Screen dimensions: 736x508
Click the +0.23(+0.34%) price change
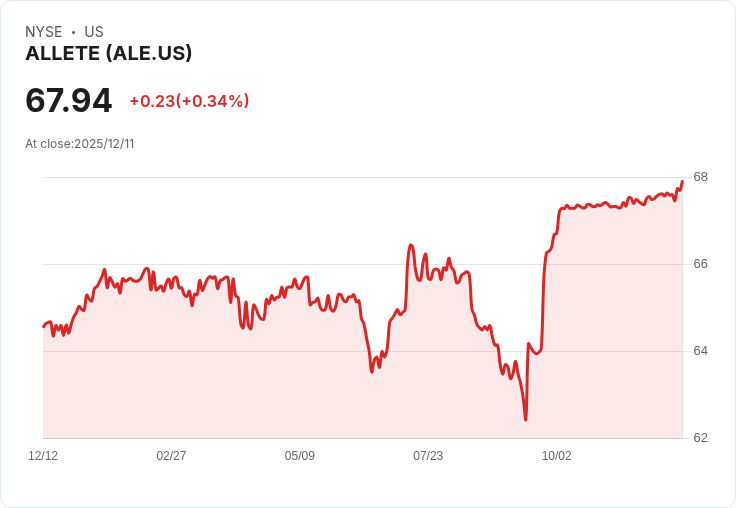click(189, 101)
